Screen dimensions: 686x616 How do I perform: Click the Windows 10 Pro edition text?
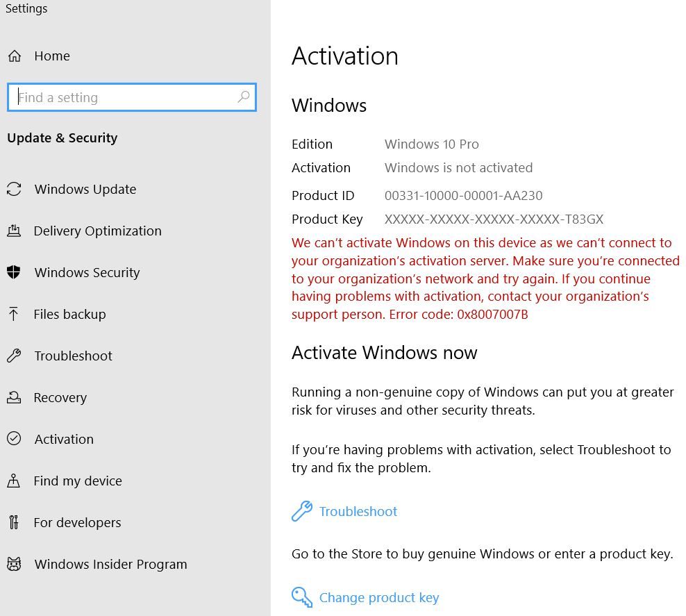(x=432, y=144)
